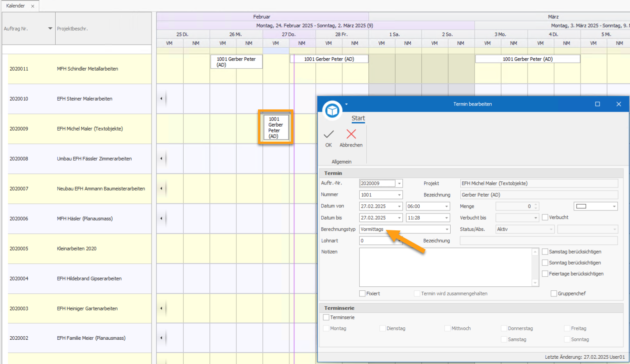Click the sort arrow in Auftrag Nr. header
Viewport: 630px width, 364px height.
click(x=50, y=29)
